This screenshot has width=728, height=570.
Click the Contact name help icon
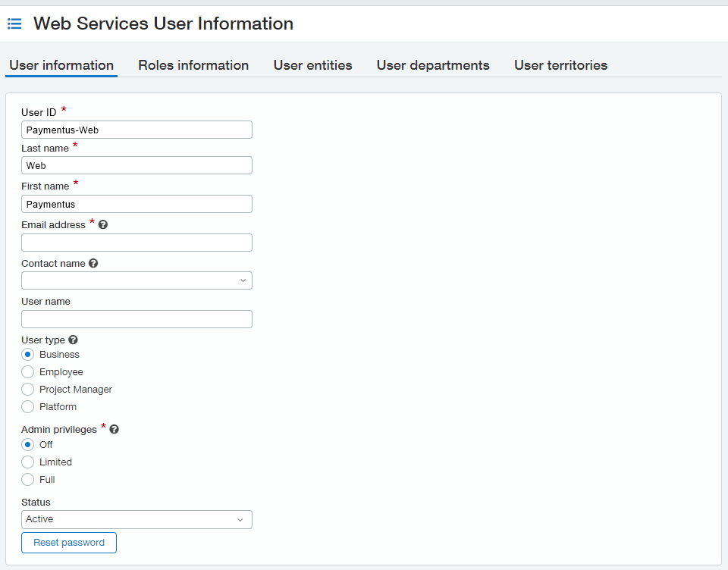point(93,264)
